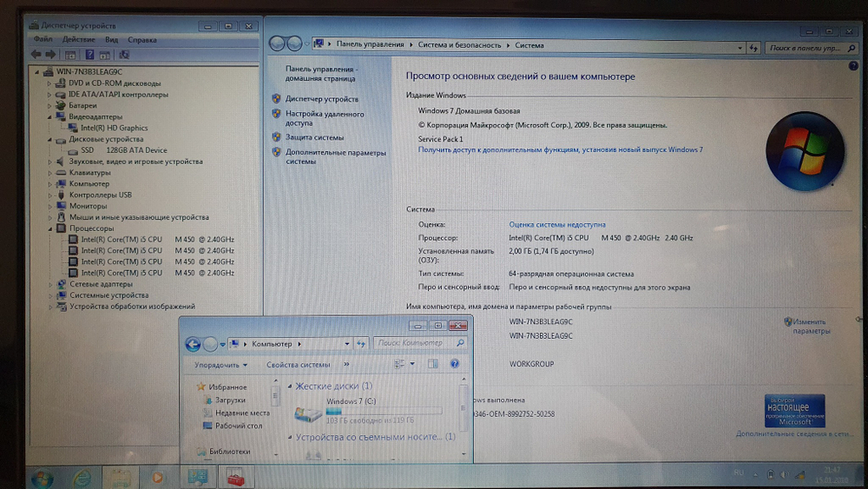Click help icon in System window corner
This screenshot has width=868, height=489.
click(x=853, y=66)
